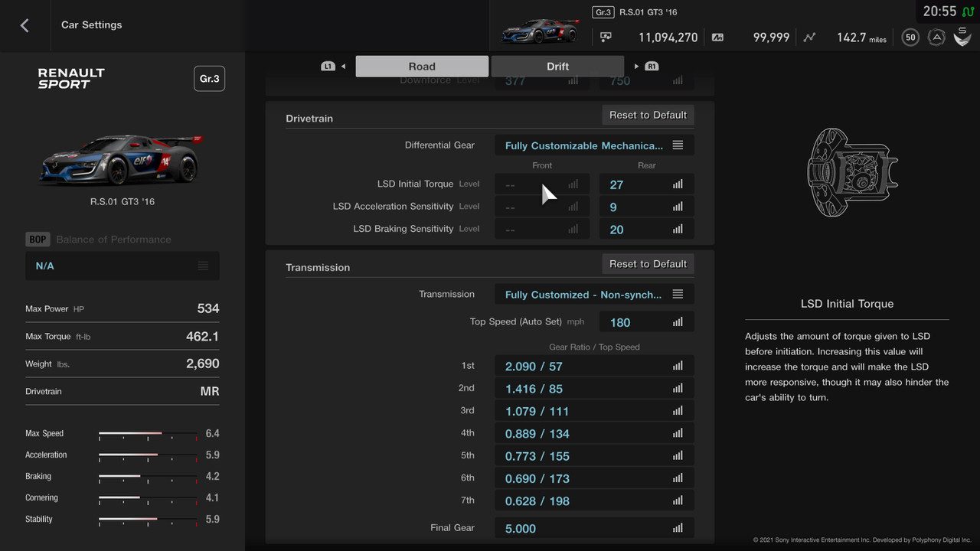Click bars icon on Final Gear row
This screenshot has width=980, height=551.
678,528
